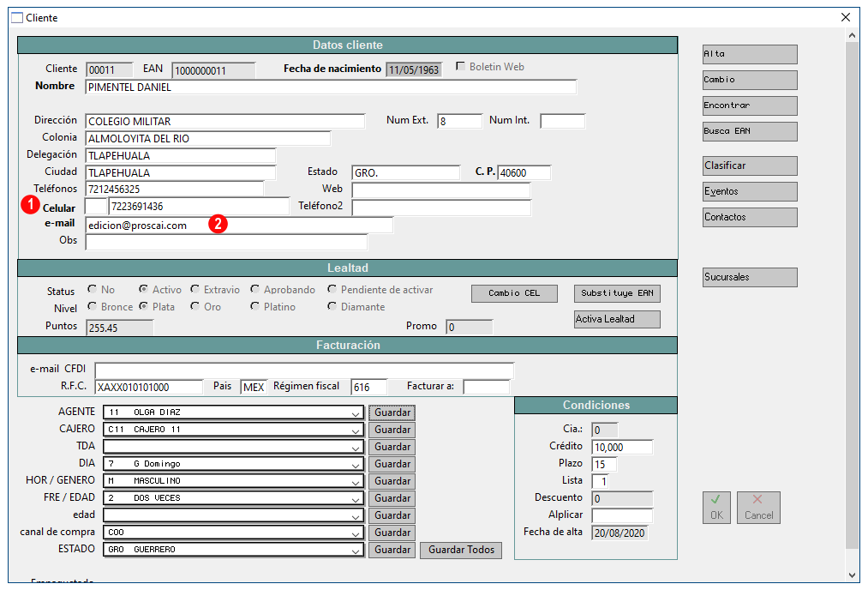
Task: Select the Aprobando status radio button
Action: (254, 289)
